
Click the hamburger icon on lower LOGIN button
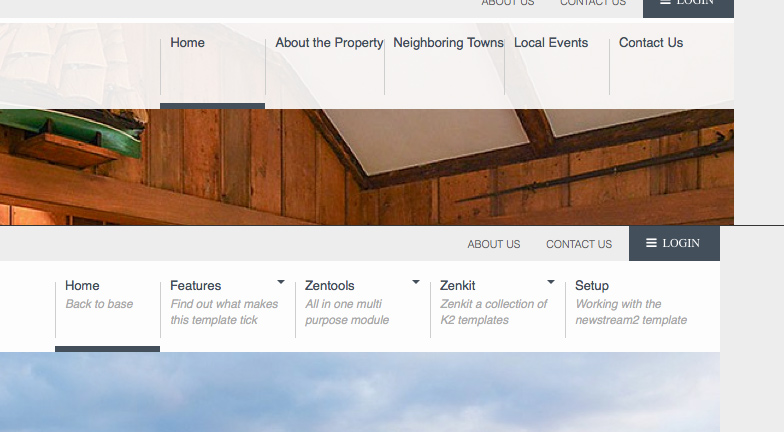point(651,243)
